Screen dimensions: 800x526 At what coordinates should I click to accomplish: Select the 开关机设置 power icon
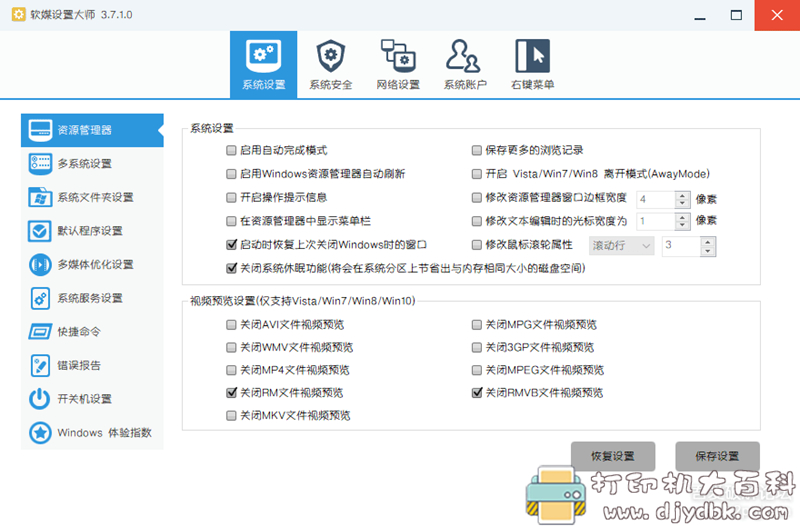pos(40,399)
